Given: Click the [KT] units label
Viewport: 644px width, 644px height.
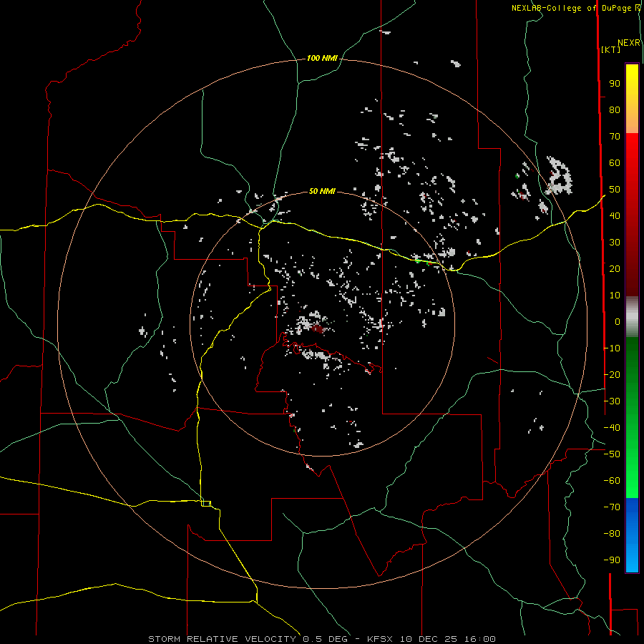Looking at the screenshot, I should tap(611, 49).
